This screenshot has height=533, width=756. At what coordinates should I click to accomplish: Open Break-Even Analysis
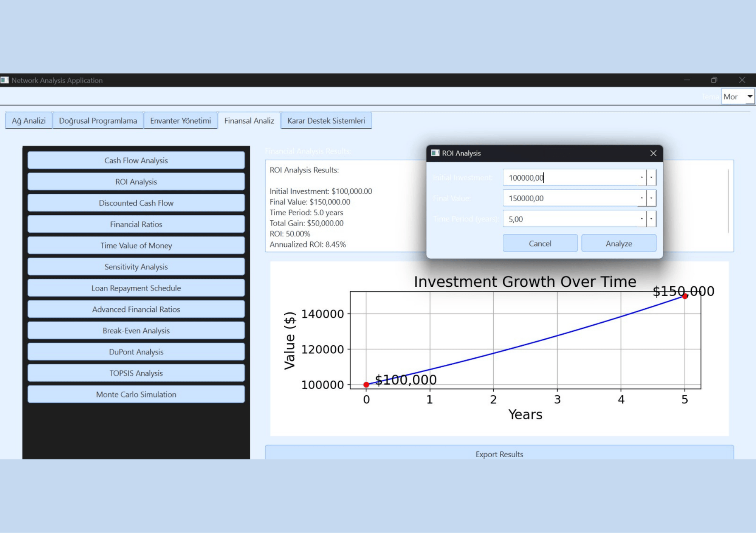pyautogui.click(x=136, y=331)
